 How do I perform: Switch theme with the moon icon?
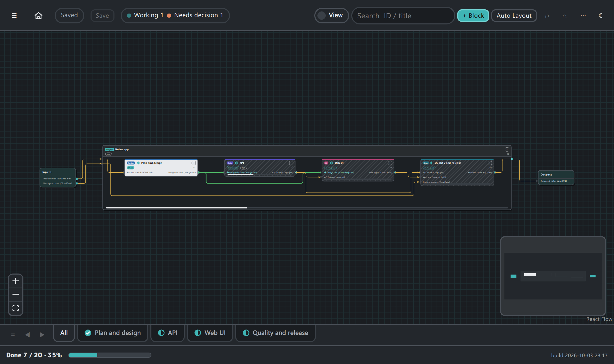[x=600, y=16]
